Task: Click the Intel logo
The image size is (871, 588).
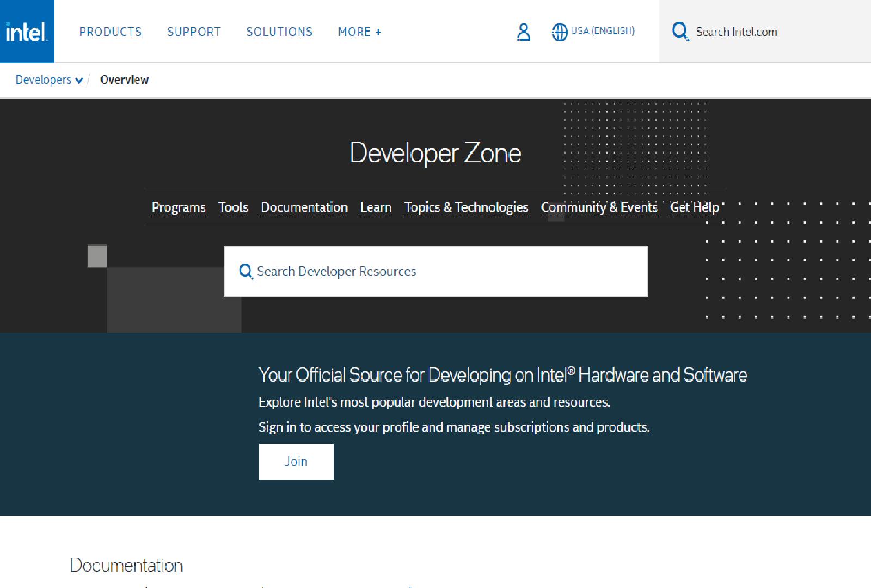Action: tap(27, 32)
